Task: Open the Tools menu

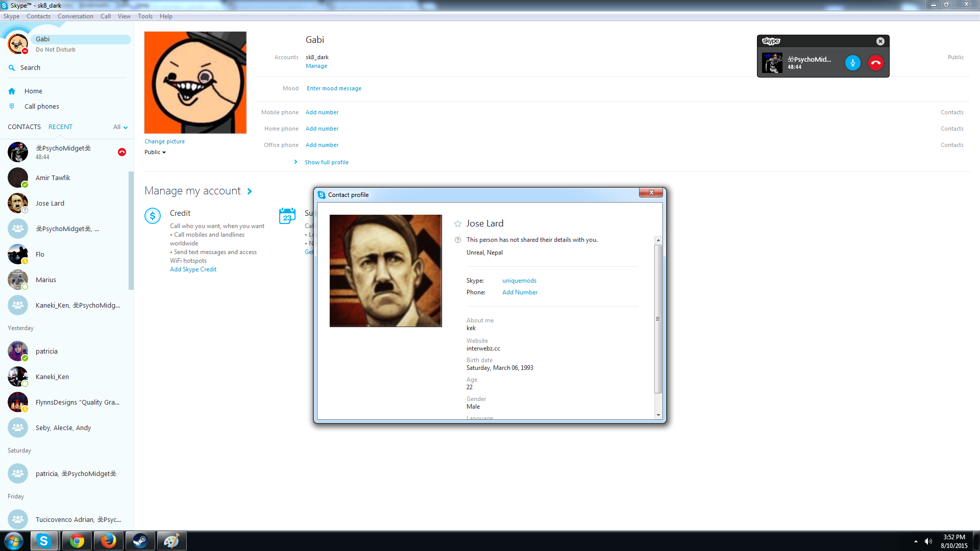Action: point(145,16)
